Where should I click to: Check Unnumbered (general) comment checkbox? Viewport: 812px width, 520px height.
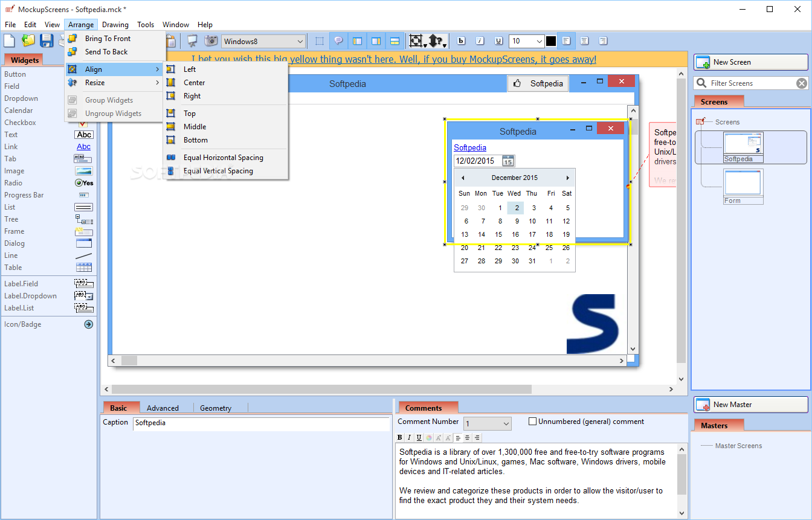pyautogui.click(x=532, y=422)
